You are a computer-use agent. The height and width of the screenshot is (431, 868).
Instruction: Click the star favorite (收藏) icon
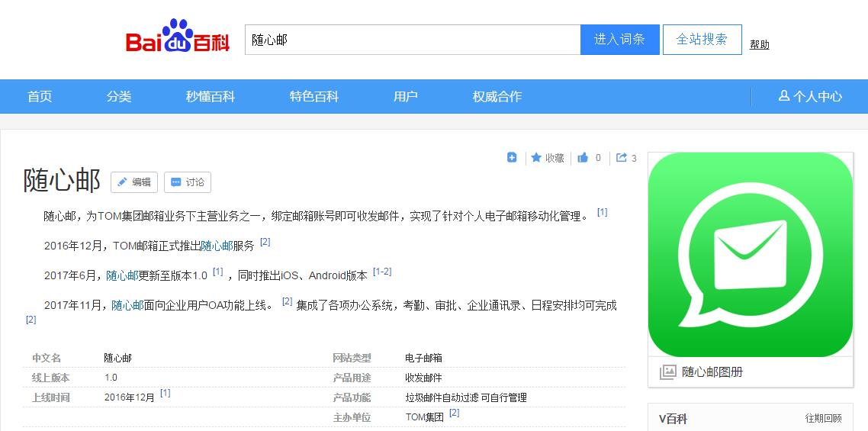point(536,158)
